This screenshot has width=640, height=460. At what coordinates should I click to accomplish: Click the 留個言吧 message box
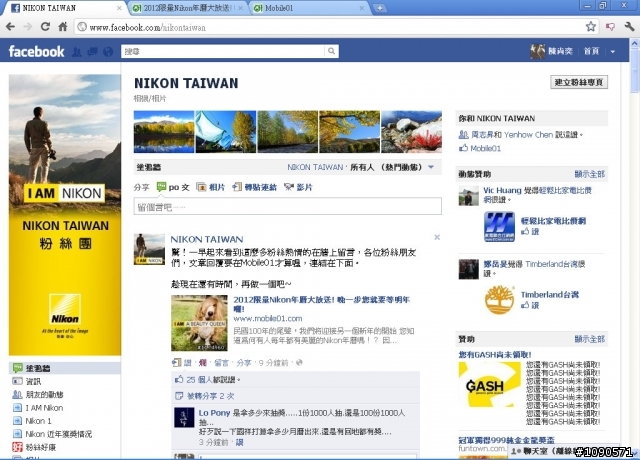point(287,207)
